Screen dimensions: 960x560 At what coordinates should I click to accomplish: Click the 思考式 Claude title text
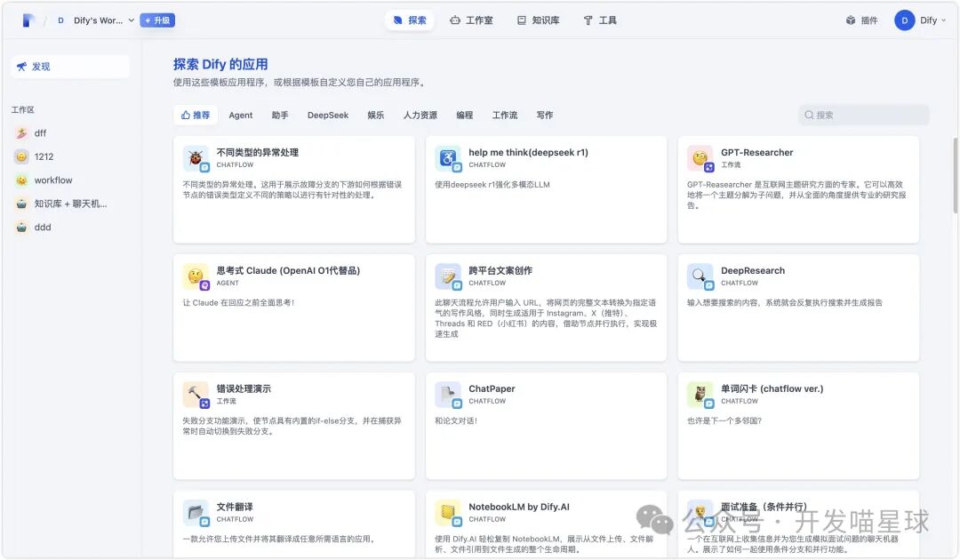pos(288,270)
